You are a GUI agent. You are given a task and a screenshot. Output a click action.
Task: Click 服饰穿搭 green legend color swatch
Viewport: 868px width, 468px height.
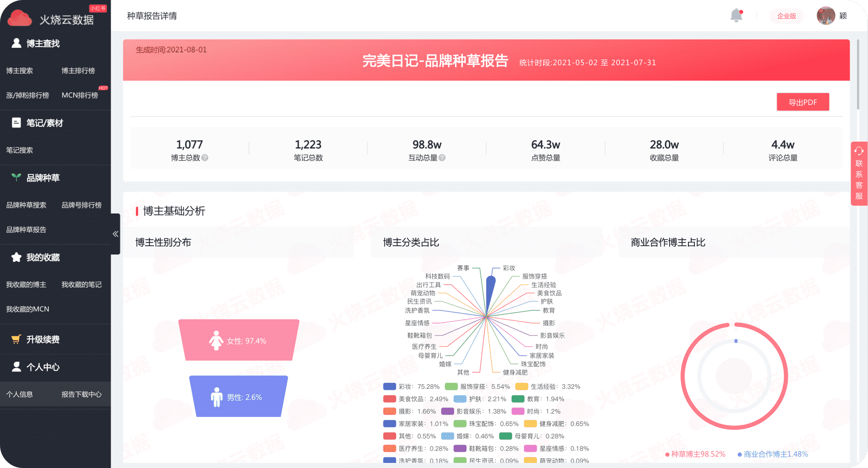451,387
